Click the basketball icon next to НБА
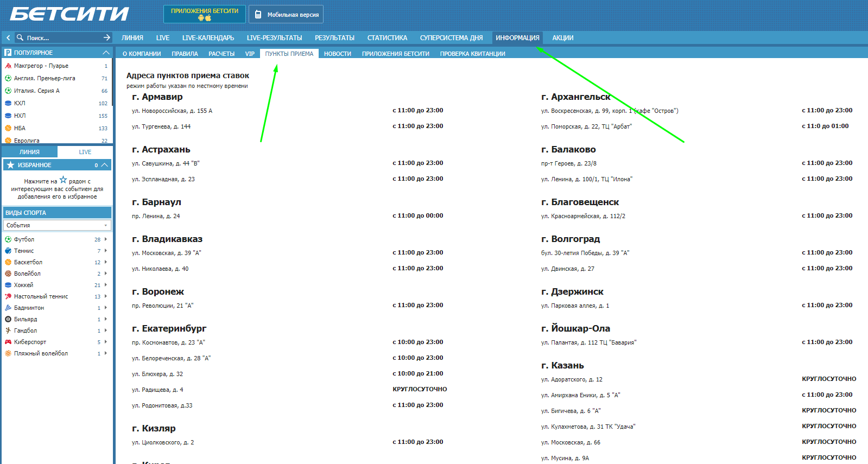Screen dimensions: 868x464 [x=8, y=128]
